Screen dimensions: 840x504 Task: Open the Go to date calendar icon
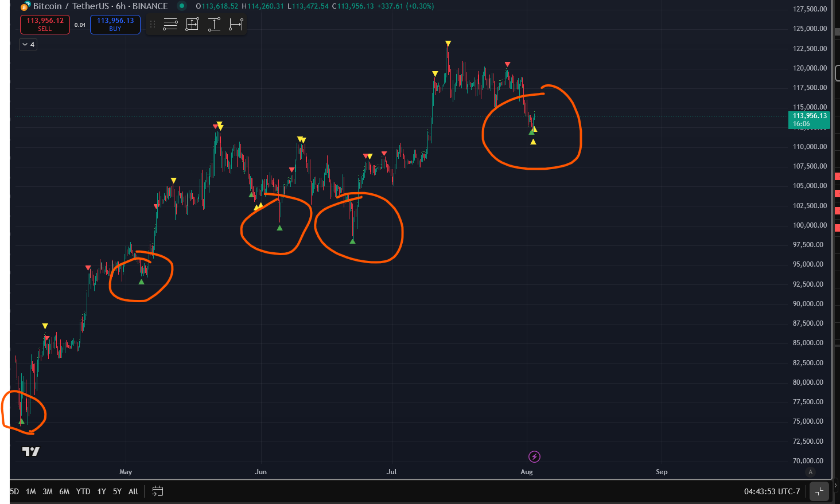pyautogui.click(x=158, y=491)
